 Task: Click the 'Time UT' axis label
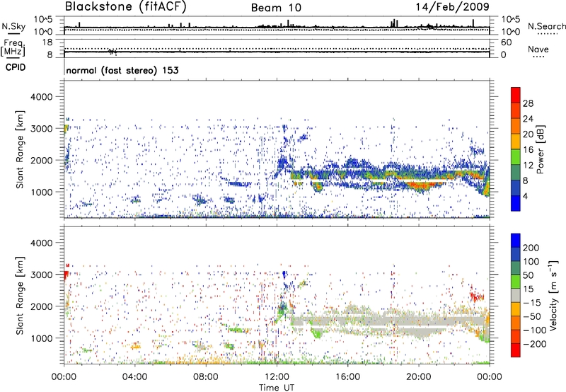click(x=277, y=388)
